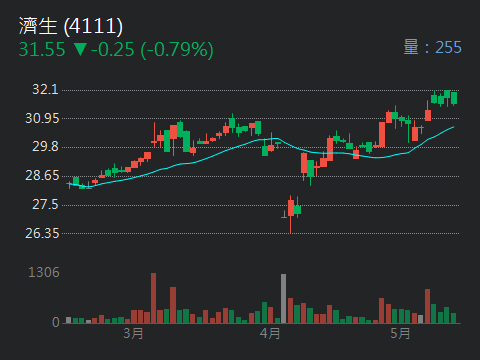
Task: Click the tall gray volume bar in April
Action: tap(283, 299)
